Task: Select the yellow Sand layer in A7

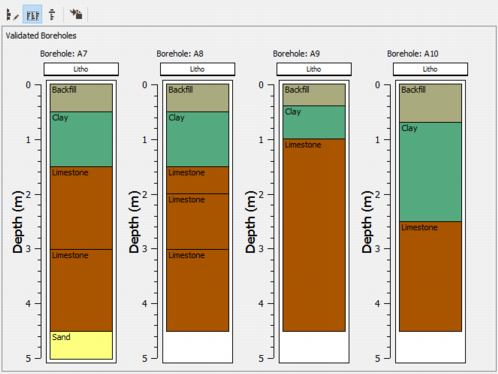Action: point(81,345)
